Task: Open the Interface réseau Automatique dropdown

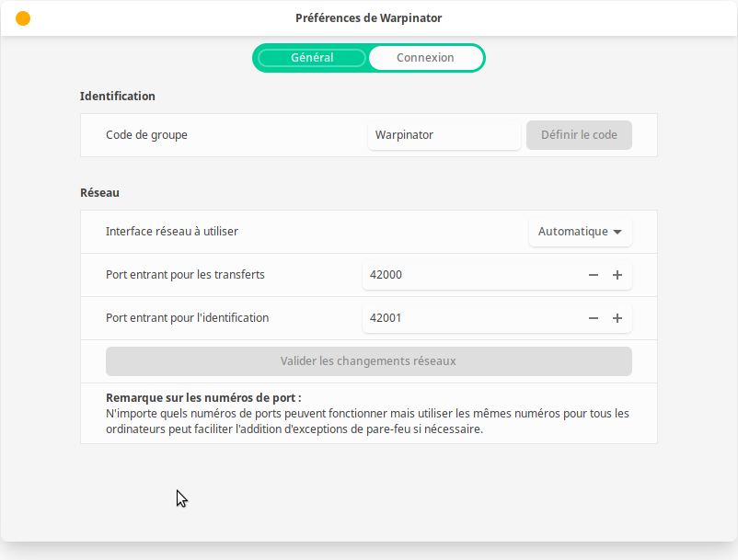Action: (x=580, y=232)
